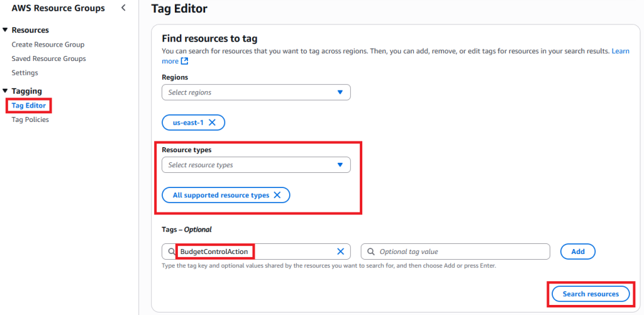Click into the BudgetControlAction tag key input
Image resolution: width=644 pixels, height=315 pixels.
coord(257,251)
